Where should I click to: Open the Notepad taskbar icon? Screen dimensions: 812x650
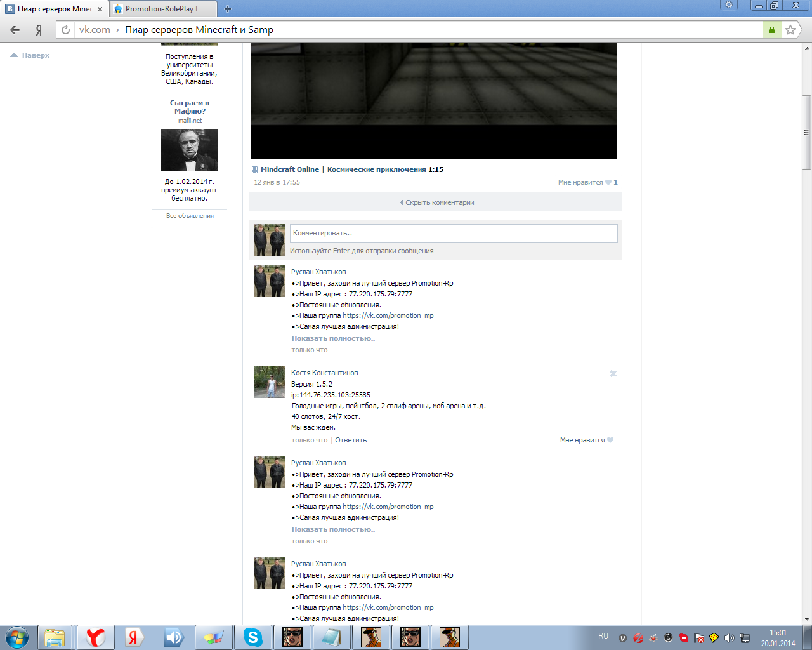click(331, 637)
